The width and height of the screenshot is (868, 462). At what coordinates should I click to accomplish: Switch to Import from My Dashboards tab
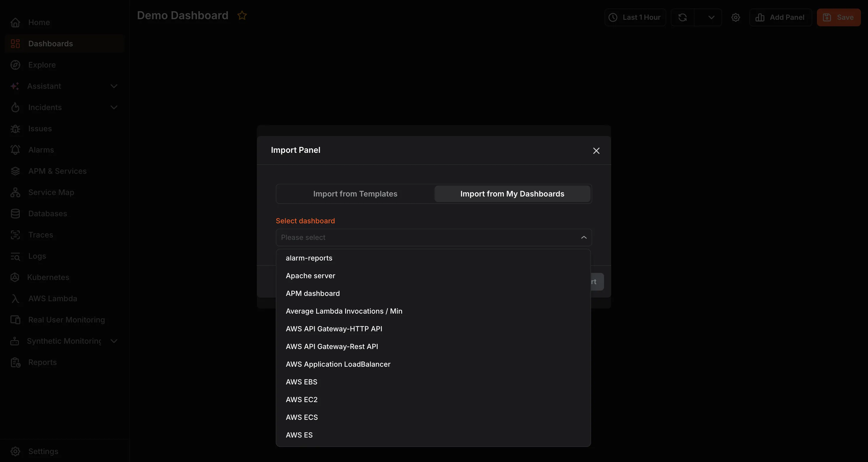512,194
